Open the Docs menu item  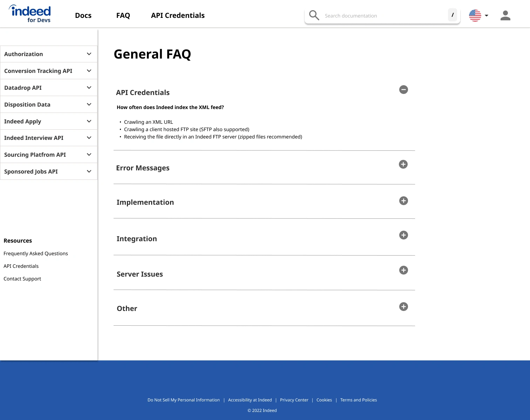[83, 15]
